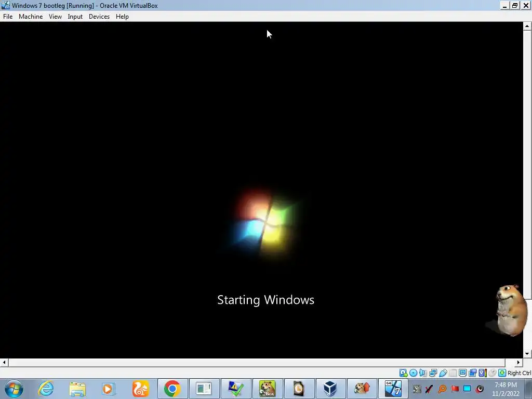This screenshot has width=532, height=399.
Task: Switch to the document window taskbar button
Action: (204, 389)
